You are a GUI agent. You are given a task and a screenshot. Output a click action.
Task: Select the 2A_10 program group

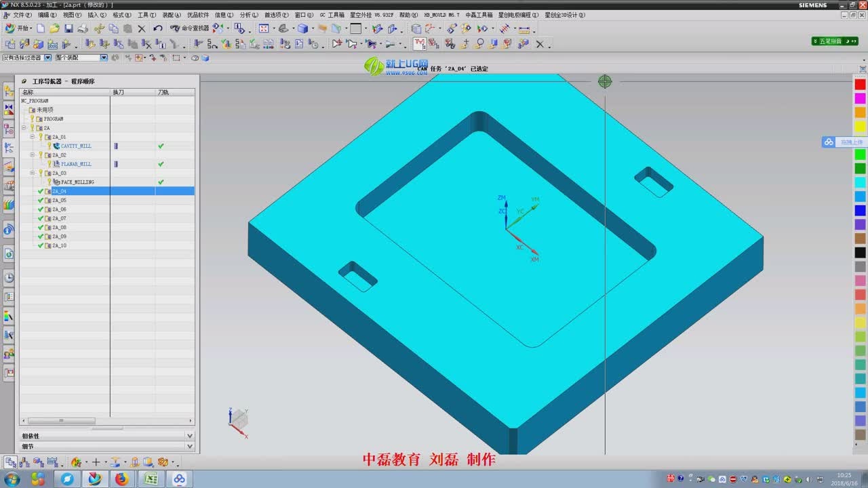coord(59,245)
